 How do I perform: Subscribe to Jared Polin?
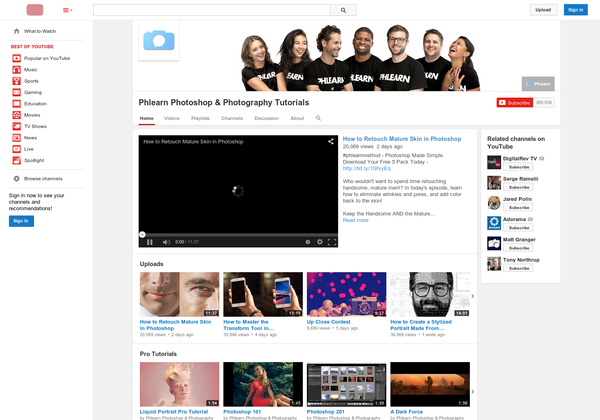(518, 208)
